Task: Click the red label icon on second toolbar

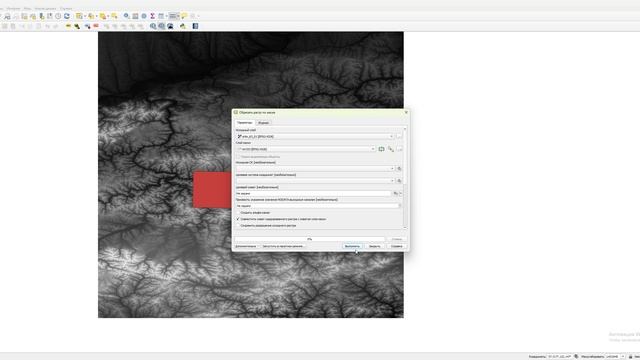Action: [x=96, y=26]
